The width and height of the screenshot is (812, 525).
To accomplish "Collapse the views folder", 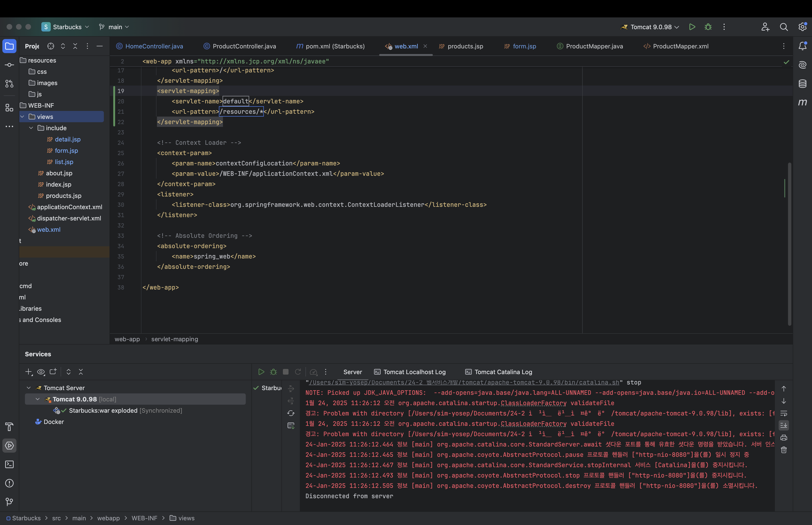I will (22, 117).
